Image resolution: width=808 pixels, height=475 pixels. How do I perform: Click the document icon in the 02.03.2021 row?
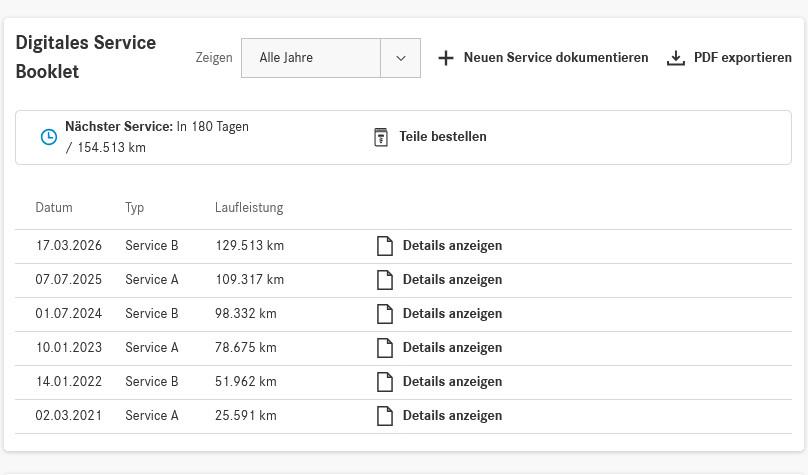(385, 416)
